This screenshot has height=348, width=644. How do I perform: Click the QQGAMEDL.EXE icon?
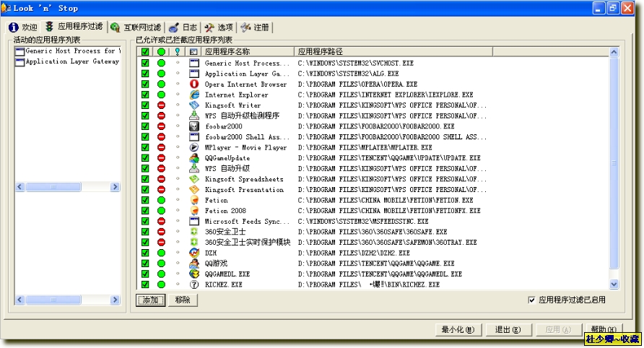(x=194, y=274)
